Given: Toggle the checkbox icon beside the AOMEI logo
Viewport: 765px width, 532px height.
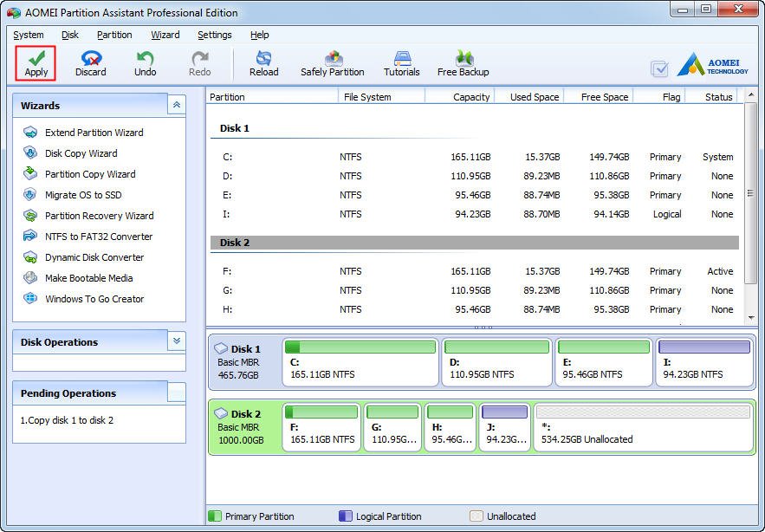Looking at the screenshot, I should coord(659,68).
